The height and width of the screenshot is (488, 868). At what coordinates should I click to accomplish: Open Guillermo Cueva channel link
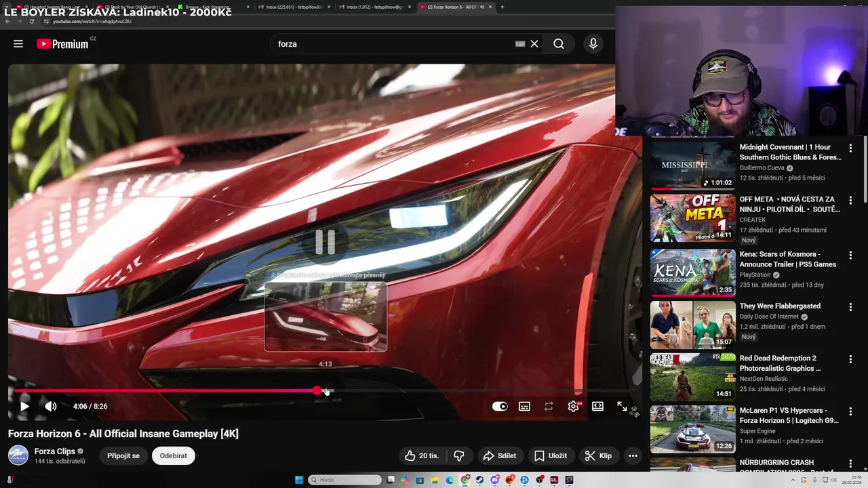[762, 167]
